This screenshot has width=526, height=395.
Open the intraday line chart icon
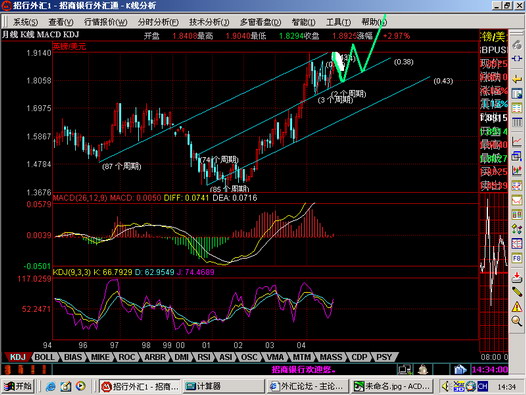coord(517,141)
